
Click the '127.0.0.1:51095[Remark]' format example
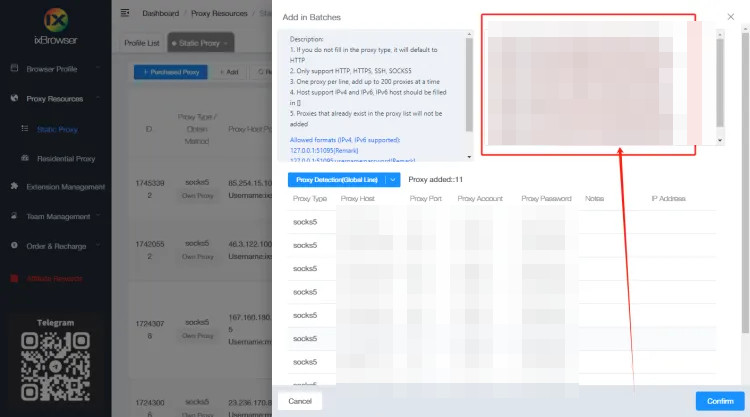pyautogui.click(x=324, y=151)
